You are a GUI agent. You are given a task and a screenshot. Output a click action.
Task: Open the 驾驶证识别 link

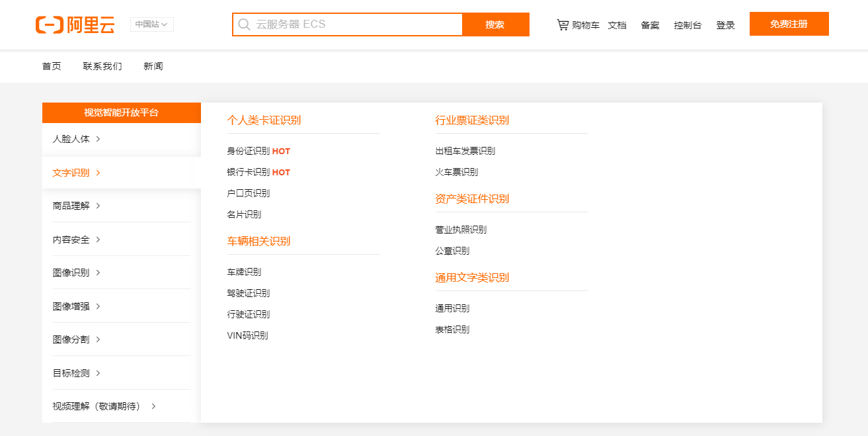(x=249, y=293)
